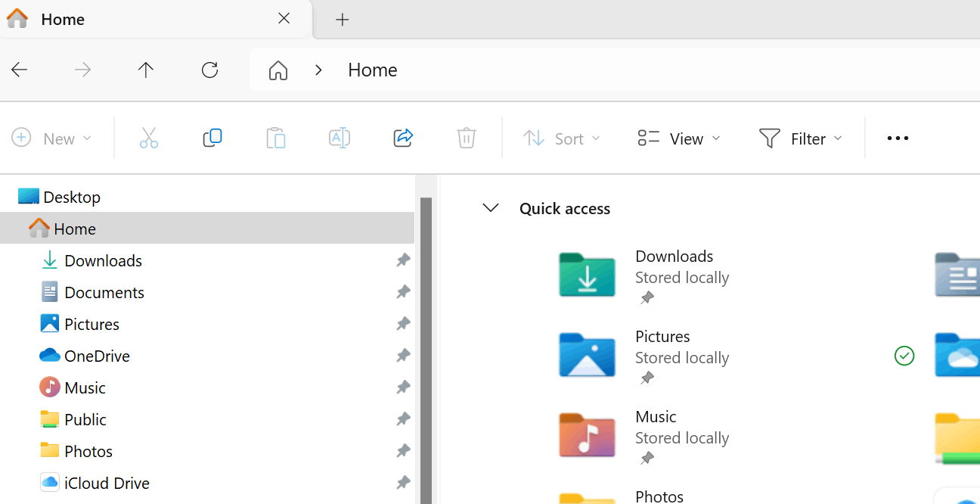Screen dimensions: 980x504
Task: Open Music in navigation pane
Action: coord(85,387)
